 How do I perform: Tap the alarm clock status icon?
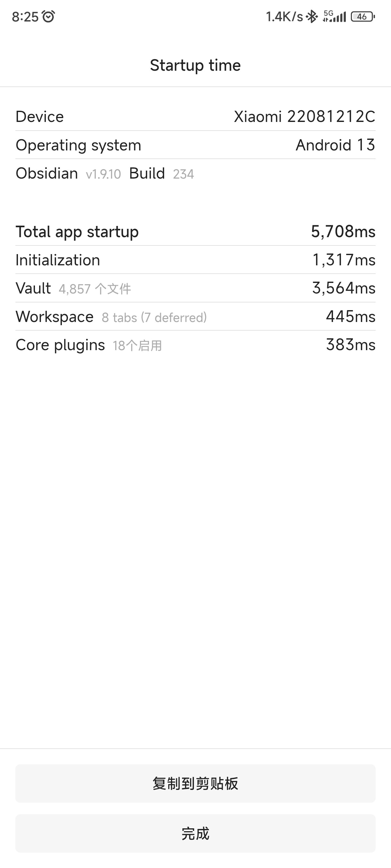(49, 17)
